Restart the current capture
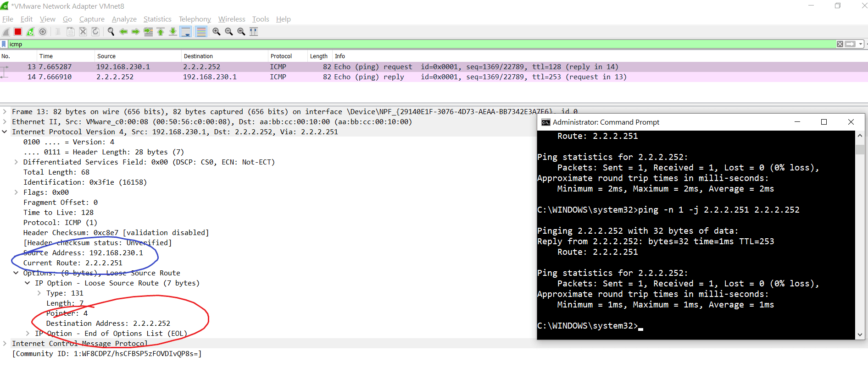The width and height of the screenshot is (868, 373). [30, 32]
